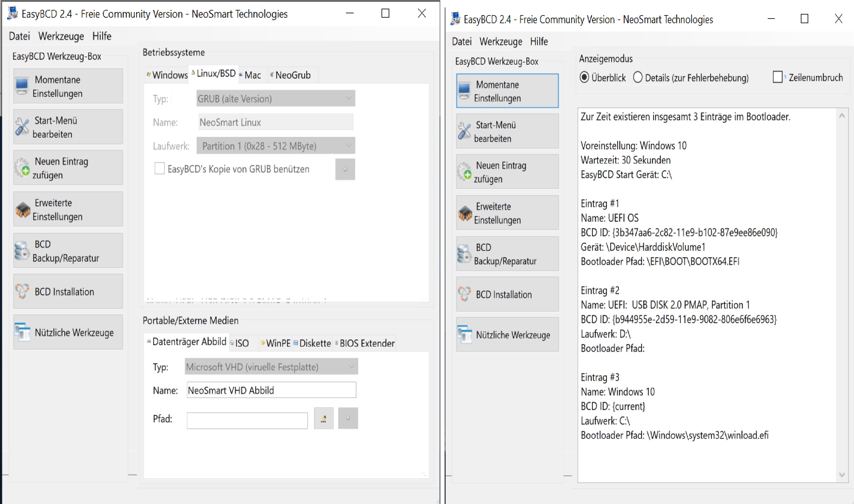Click the browse icon next to Pfad field

click(324, 418)
